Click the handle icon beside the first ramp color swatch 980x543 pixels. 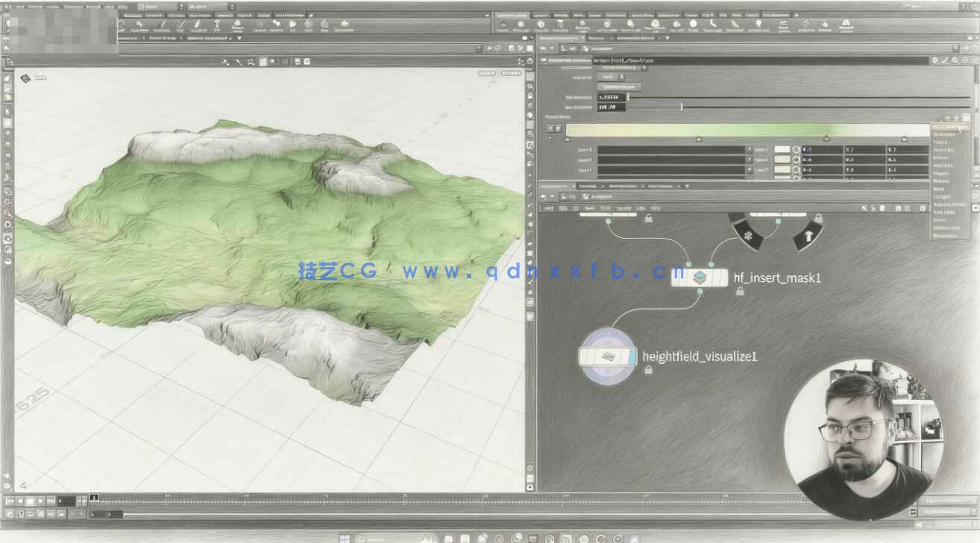click(x=796, y=149)
